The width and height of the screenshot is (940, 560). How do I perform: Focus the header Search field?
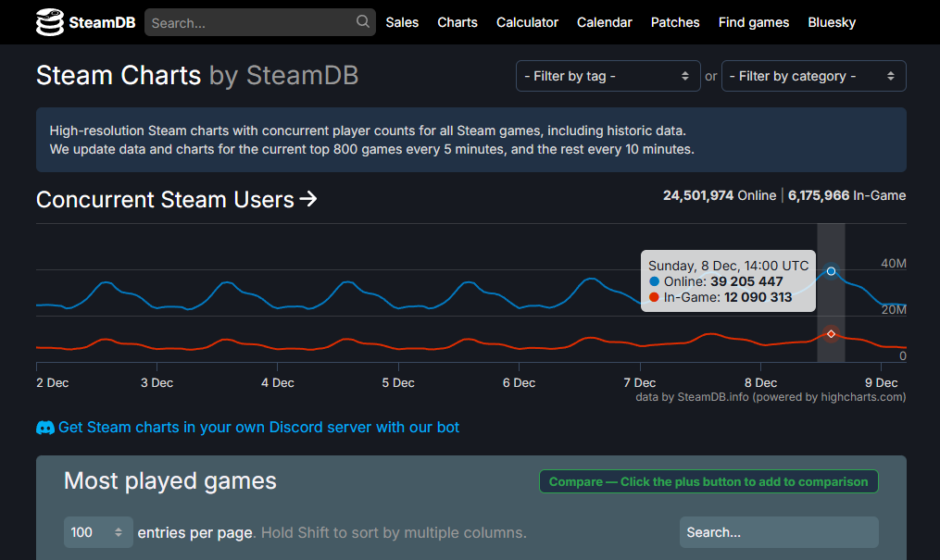point(260,22)
